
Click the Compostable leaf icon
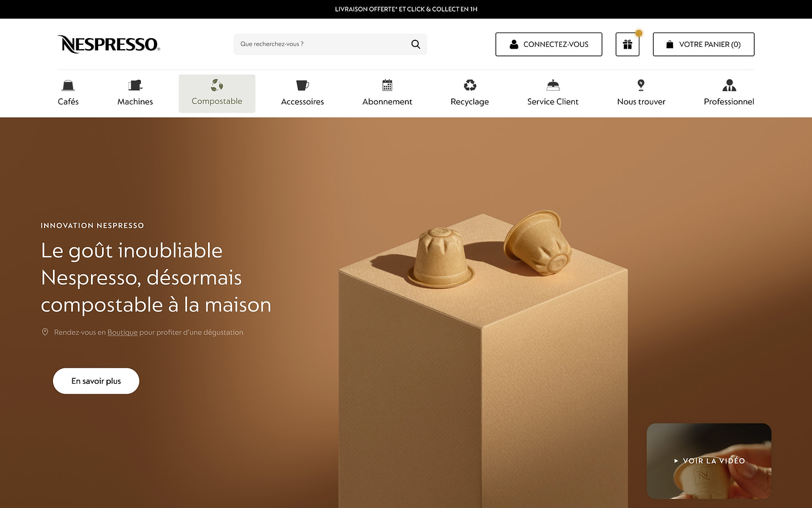pos(217,85)
